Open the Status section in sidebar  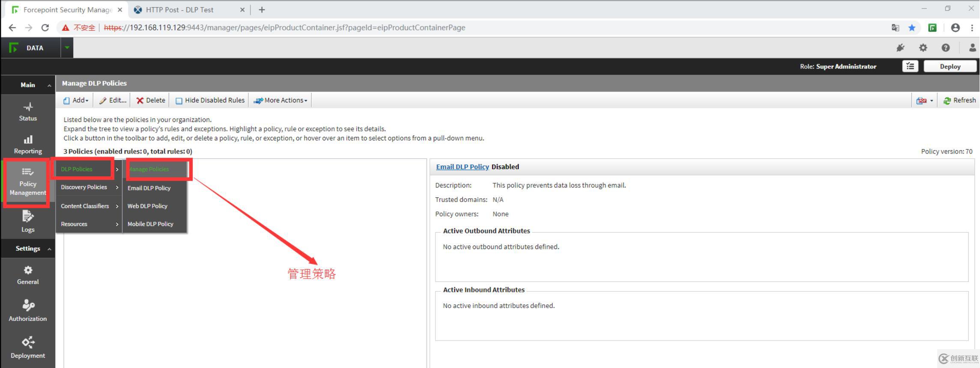coord(28,111)
